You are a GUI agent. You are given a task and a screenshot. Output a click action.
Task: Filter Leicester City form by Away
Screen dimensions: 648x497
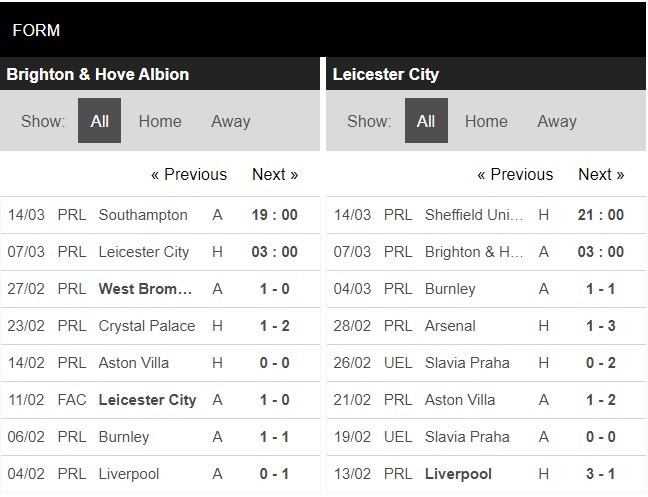tap(557, 121)
